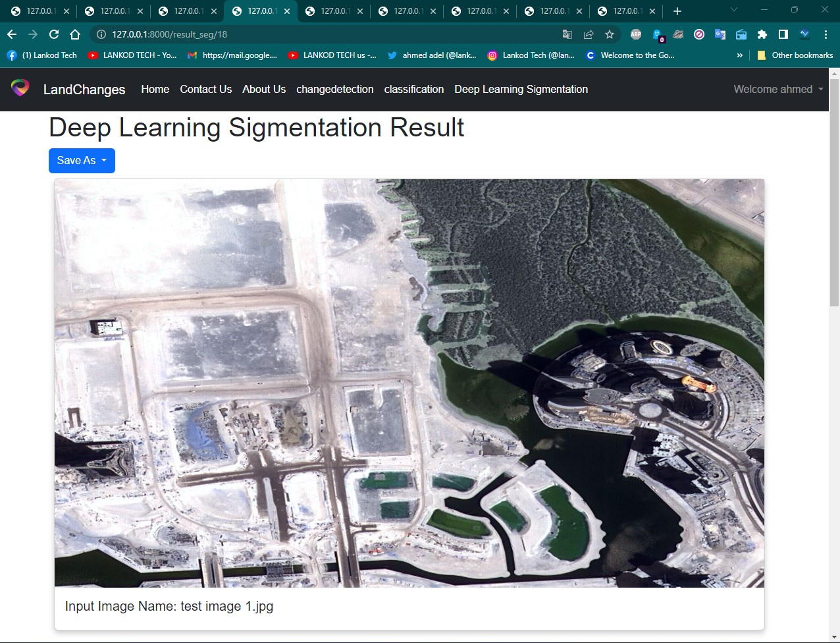
Task: Click the 'Deep Learning Sigmentation Result' heading
Action: coord(257,127)
